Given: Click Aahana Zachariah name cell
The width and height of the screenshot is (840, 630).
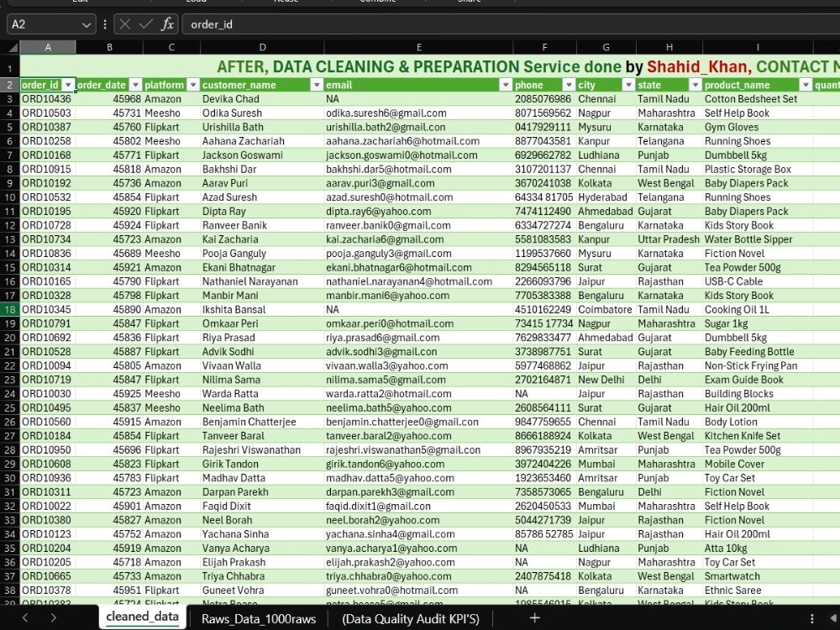Looking at the screenshot, I should point(262,141).
